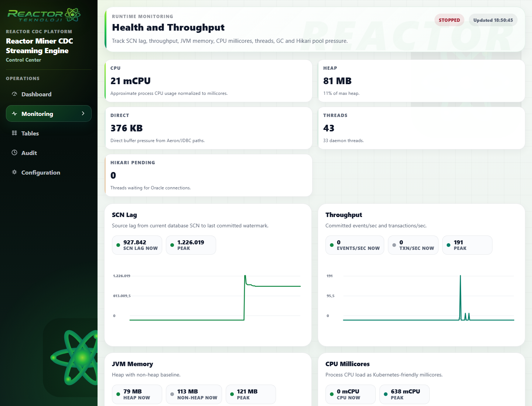Click the Control Center label
Viewport: 532px width, 406px height.
point(23,60)
